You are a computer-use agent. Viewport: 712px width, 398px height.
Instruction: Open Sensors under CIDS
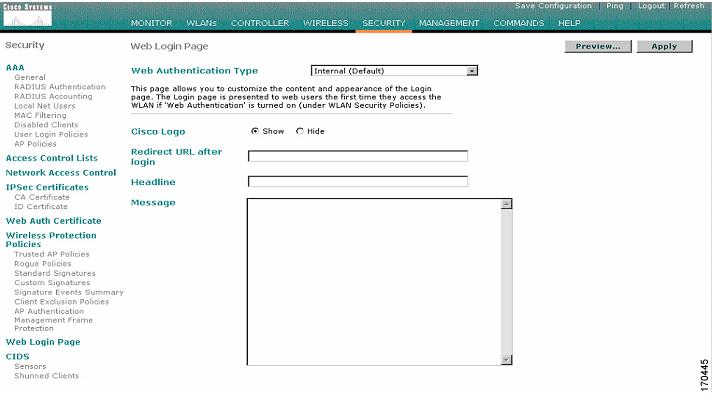click(x=30, y=367)
